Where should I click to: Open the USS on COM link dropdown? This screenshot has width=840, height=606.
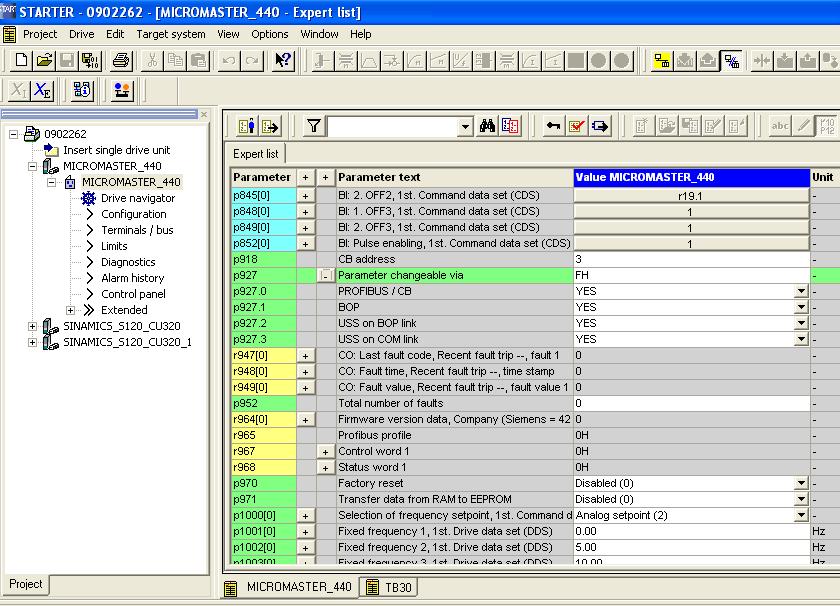pos(801,339)
